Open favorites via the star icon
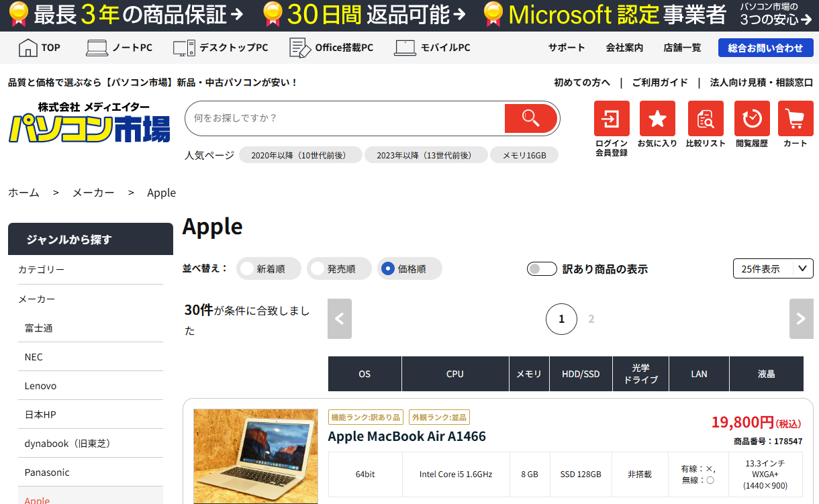Image resolution: width=819 pixels, height=504 pixels. [657, 119]
